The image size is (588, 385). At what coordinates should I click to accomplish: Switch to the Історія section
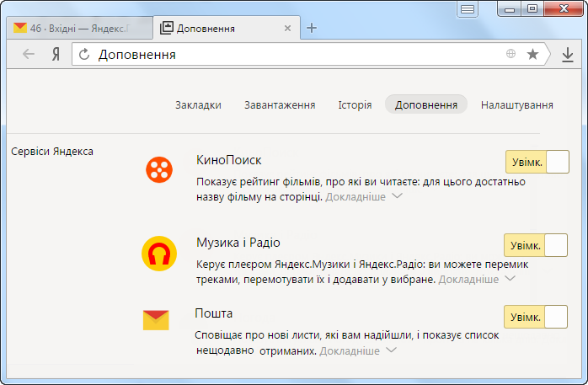(x=355, y=105)
